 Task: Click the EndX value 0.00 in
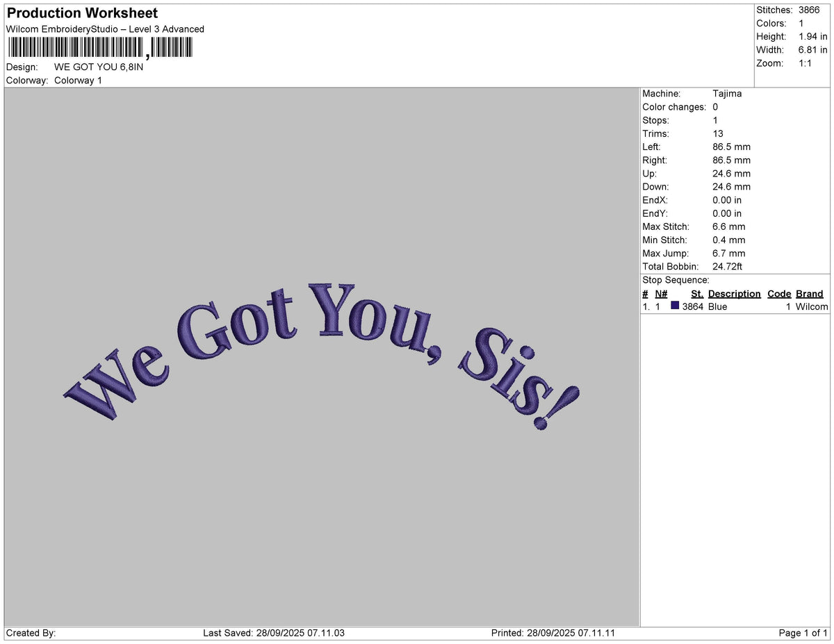tap(727, 200)
